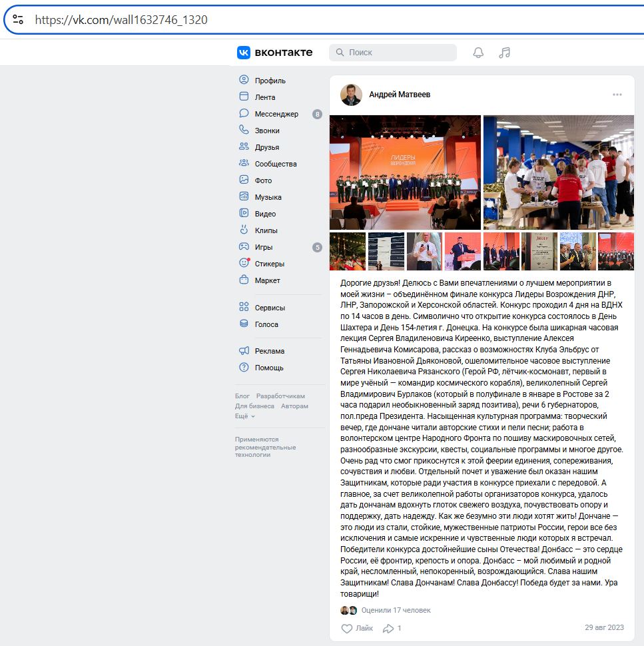Viewport: 644px width, 646px height.
Task: Click in the Поиск search field
Action: tap(400, 53)
